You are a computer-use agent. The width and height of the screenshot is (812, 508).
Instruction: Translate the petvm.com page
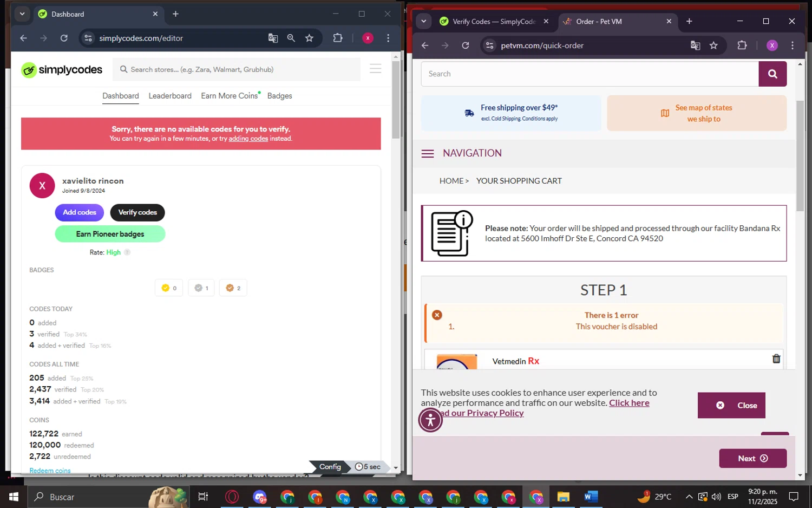696,45
